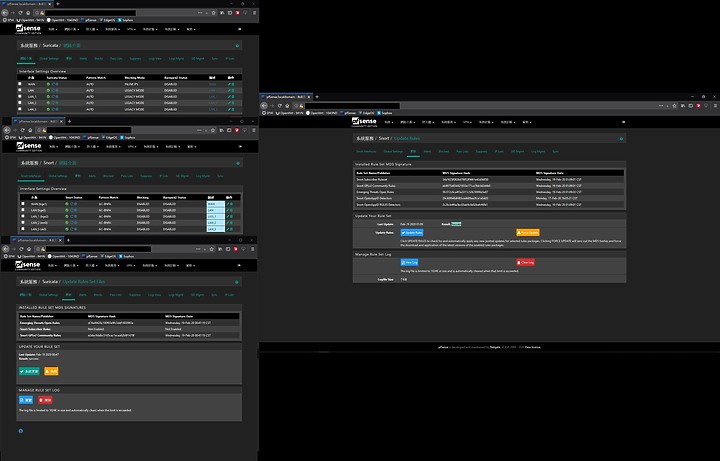720x461 pixels.
Task: Restart Snort on the LAN (bge0) row
Action: coord(72,210)
